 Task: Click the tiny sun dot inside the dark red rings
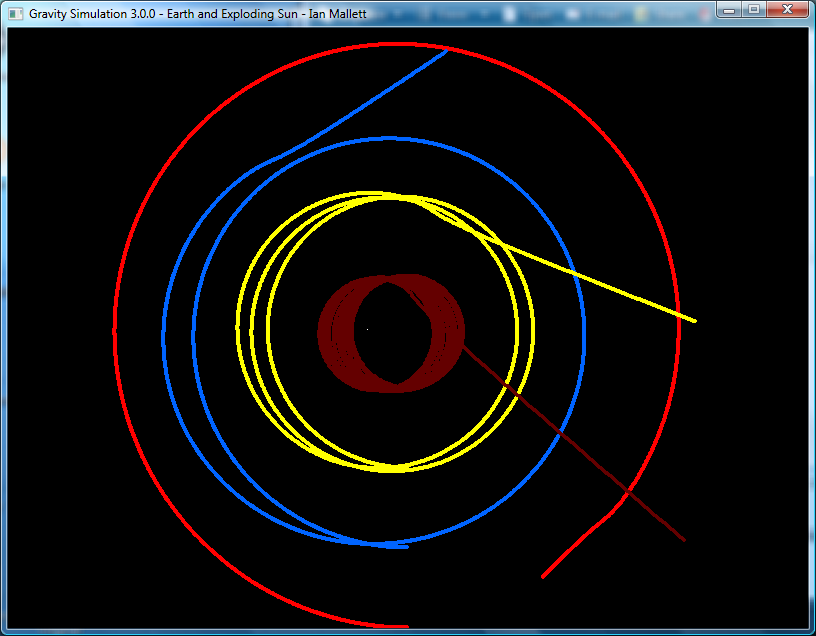click(x=367, y=329)
